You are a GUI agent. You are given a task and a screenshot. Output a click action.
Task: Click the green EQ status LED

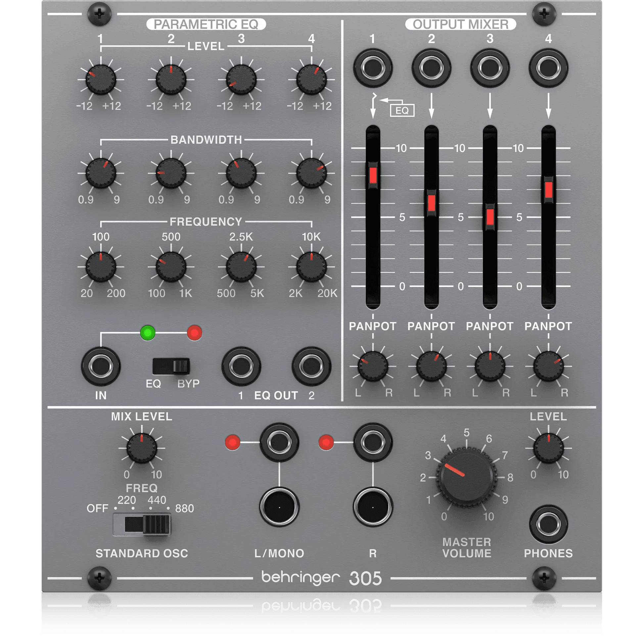[148, 333]
